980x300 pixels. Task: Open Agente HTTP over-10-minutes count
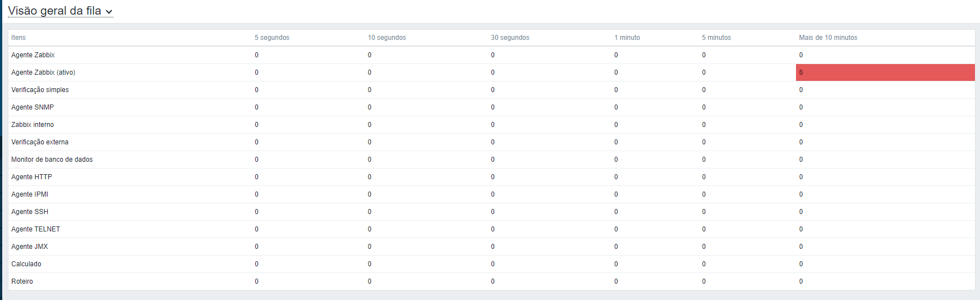(801, 177)
